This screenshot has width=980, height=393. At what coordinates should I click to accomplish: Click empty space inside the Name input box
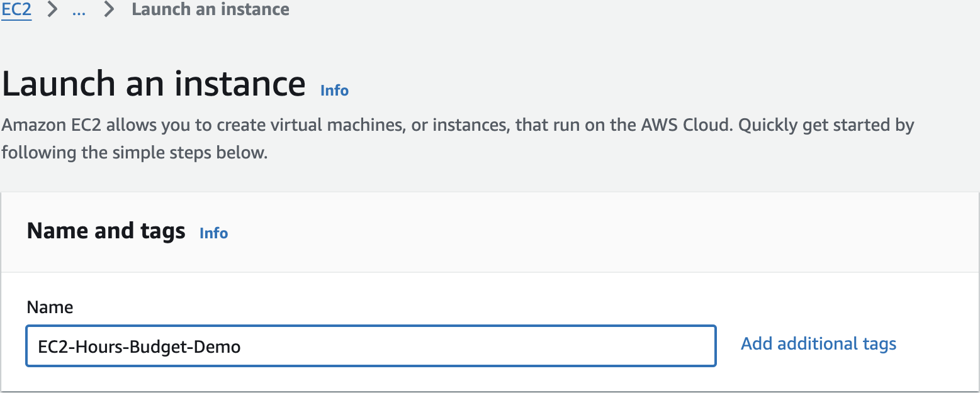[x=478, y=346]
